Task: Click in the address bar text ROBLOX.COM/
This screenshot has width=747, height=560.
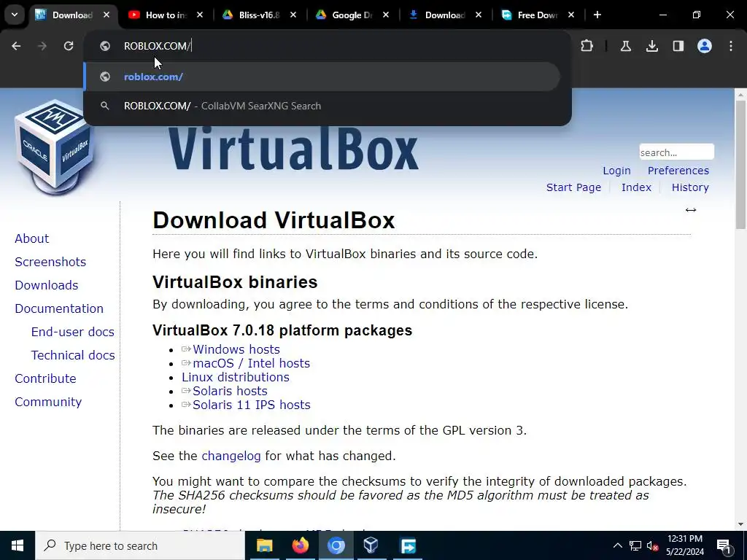Action: click(x=158, y=46)
